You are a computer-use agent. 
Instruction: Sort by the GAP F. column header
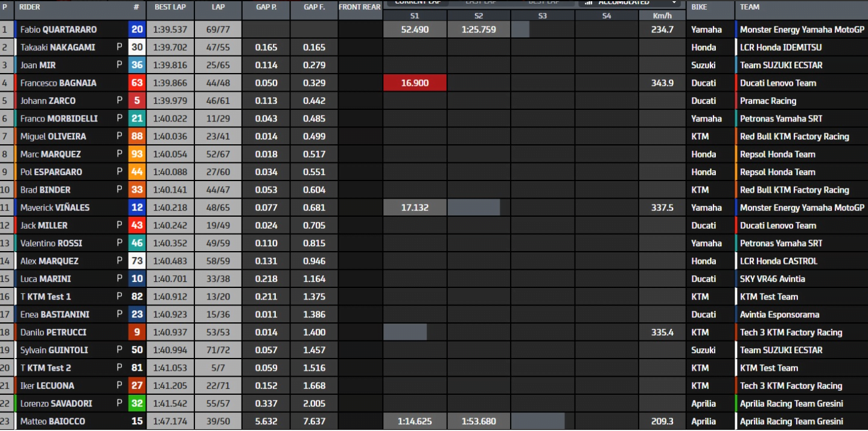point(314,8)
